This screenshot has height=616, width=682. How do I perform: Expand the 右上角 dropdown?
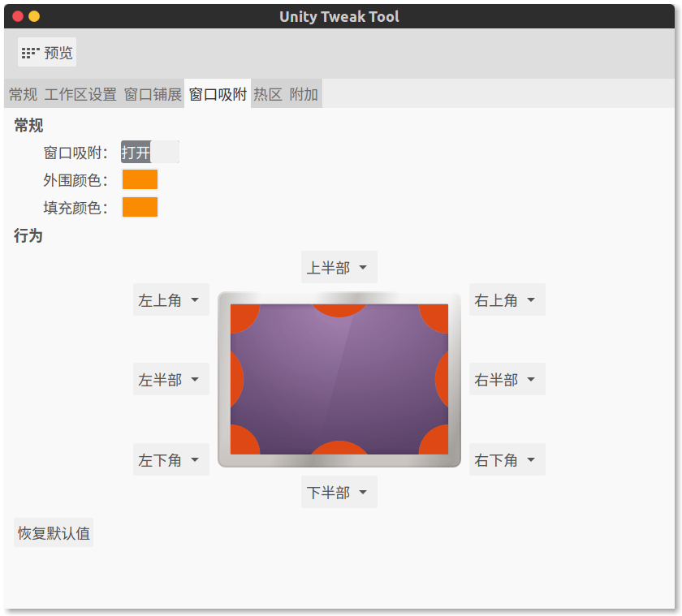(507, 300)
